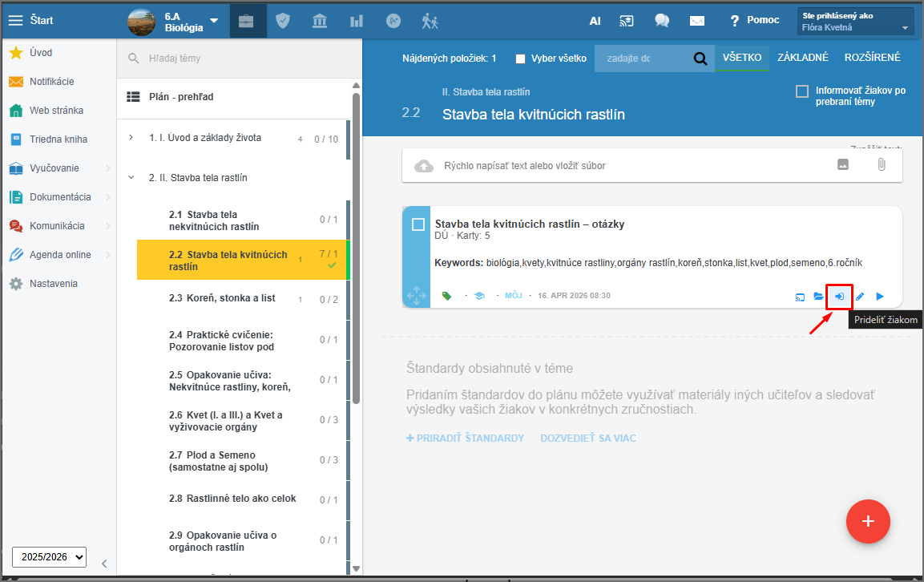Expand '1. I. Úvod a základy života' chapter
This screenshot has width=924, height=582.
tap(131, 138)
